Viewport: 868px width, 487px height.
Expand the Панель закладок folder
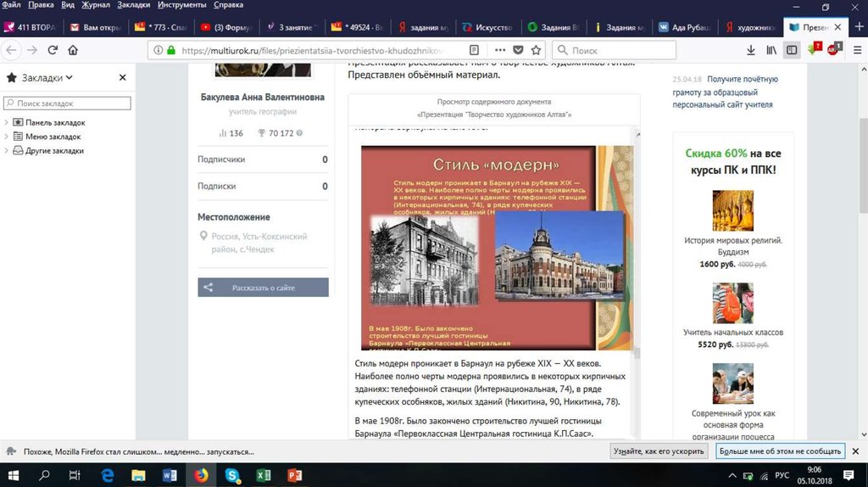tap(7, 122)
